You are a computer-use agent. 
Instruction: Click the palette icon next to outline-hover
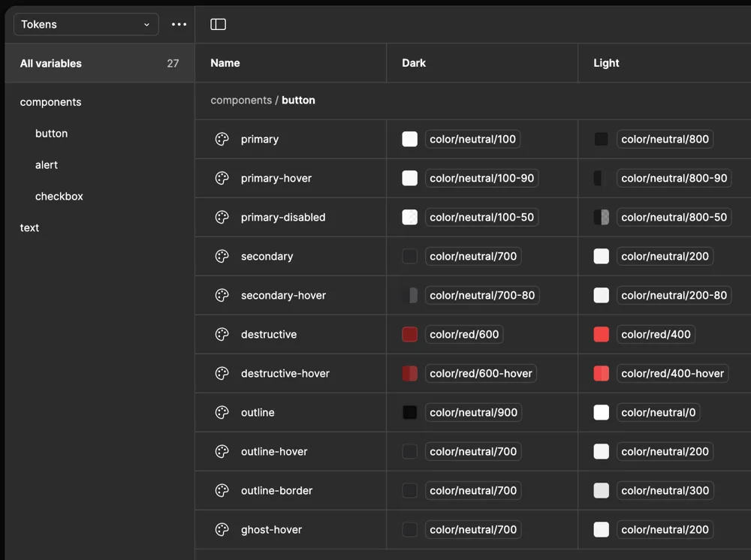tap(222, 451)
